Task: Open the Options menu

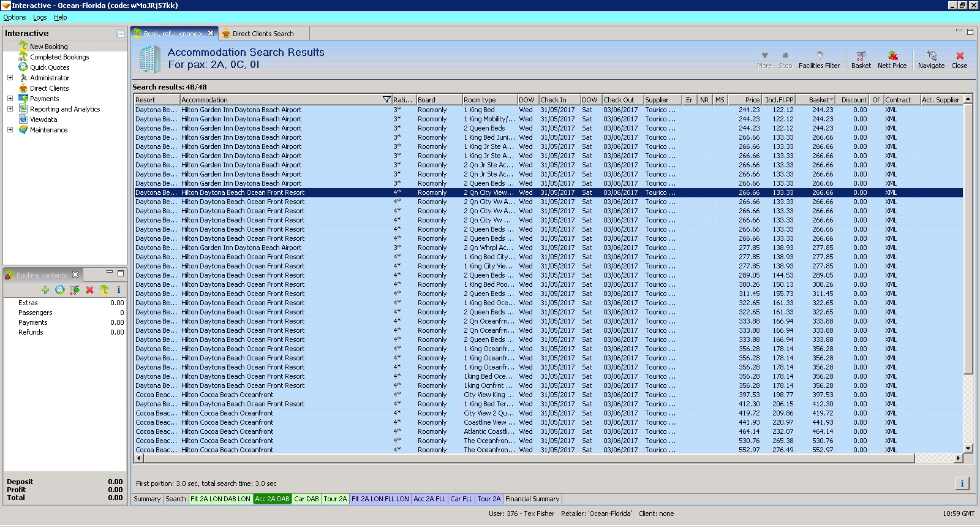Action: [15, 17]
